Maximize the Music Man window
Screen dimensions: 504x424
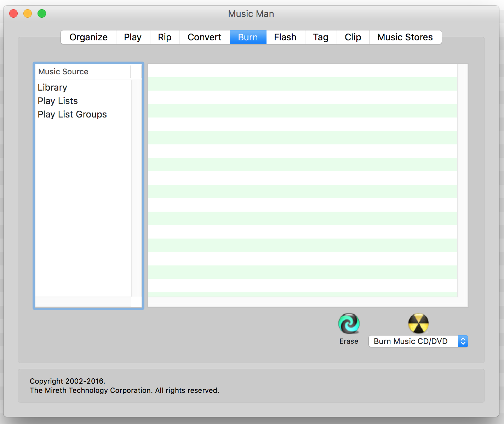coord(42,13)
